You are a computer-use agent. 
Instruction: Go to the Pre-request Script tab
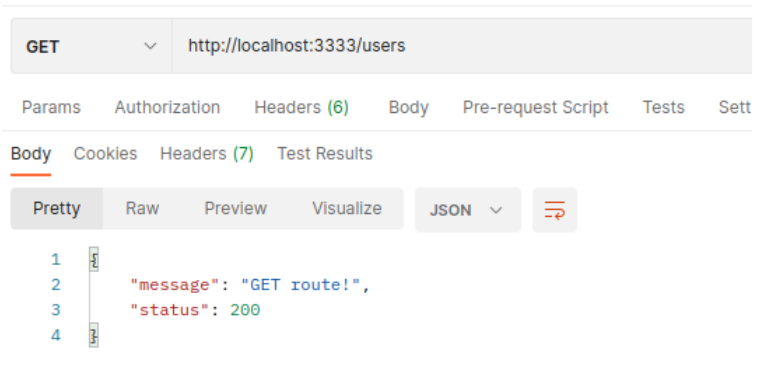[535, 107]
